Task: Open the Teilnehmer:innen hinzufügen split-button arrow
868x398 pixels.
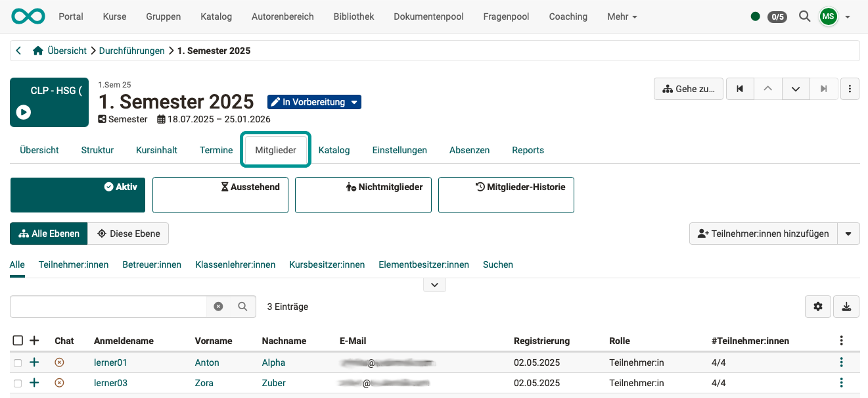Action: coord(848,233)
